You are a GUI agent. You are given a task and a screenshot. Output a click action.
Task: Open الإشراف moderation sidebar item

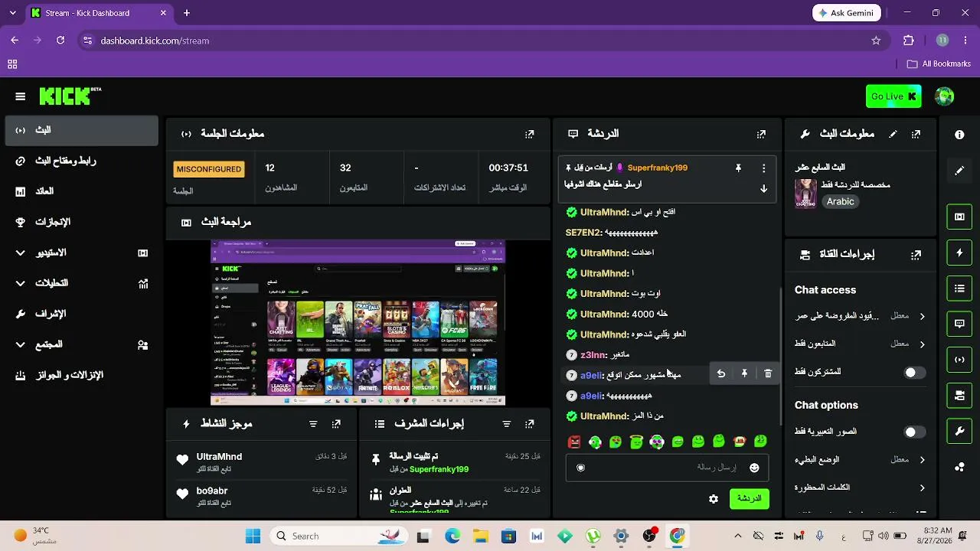81,314
